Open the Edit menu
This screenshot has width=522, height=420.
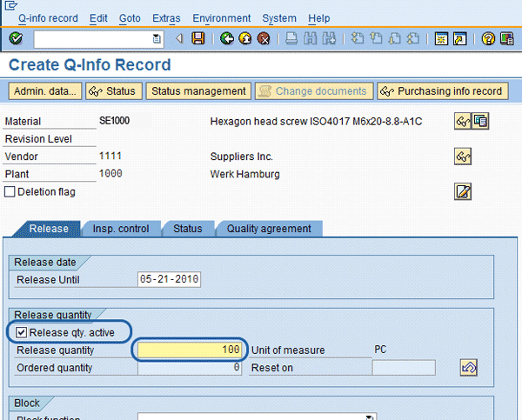pyautogui.click(x=98, y=18)
